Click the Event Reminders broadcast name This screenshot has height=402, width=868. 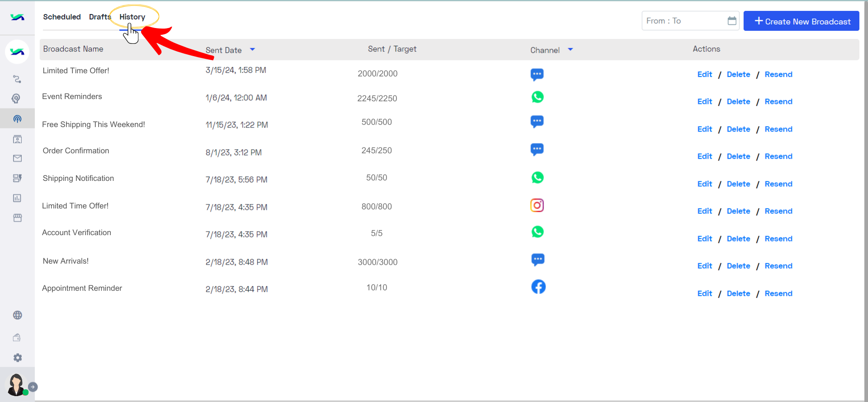pyautogui.click(x=72, y=96)
